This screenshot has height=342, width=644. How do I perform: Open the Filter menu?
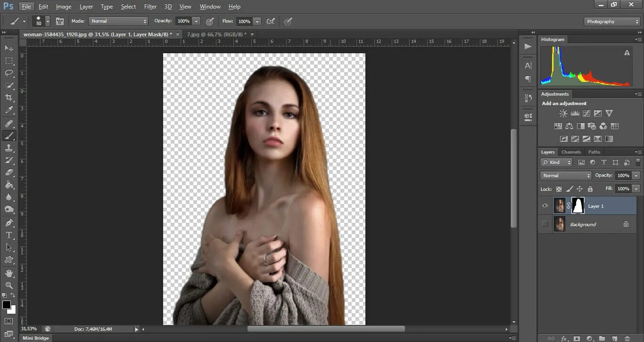click(150, 7)
